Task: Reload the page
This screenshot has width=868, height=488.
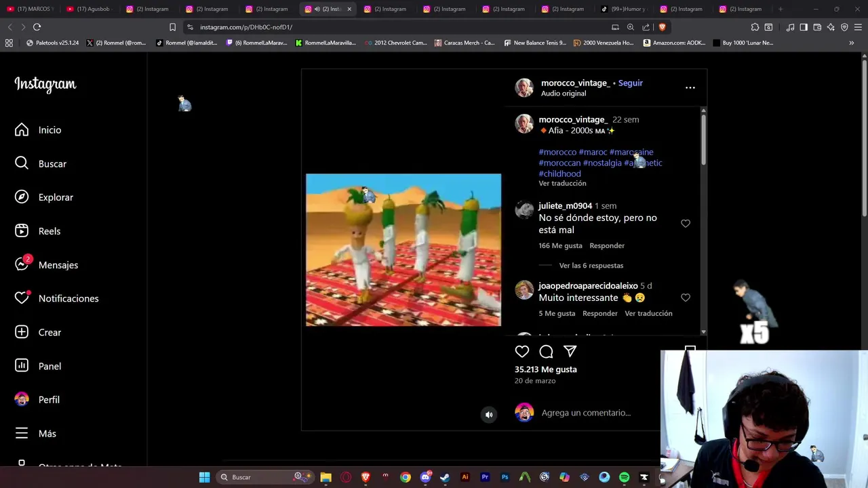Action: 37,27
